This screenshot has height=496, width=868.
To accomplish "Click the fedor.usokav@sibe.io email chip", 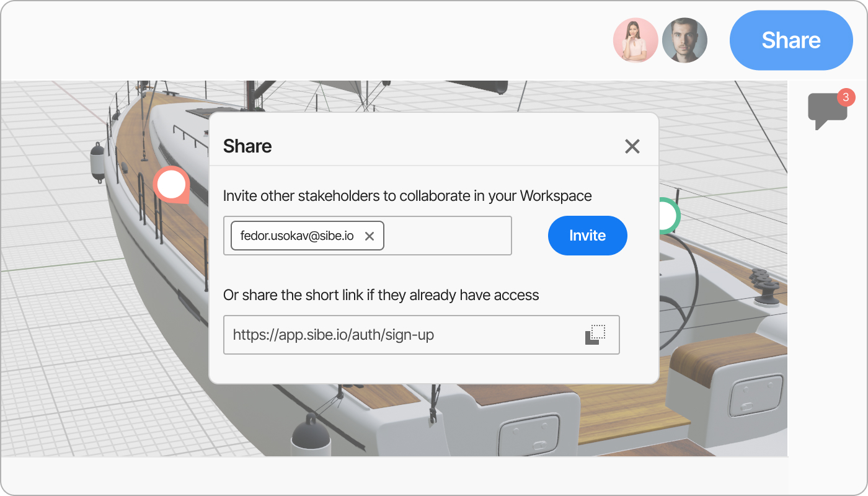I will click(x=298, y=236).
